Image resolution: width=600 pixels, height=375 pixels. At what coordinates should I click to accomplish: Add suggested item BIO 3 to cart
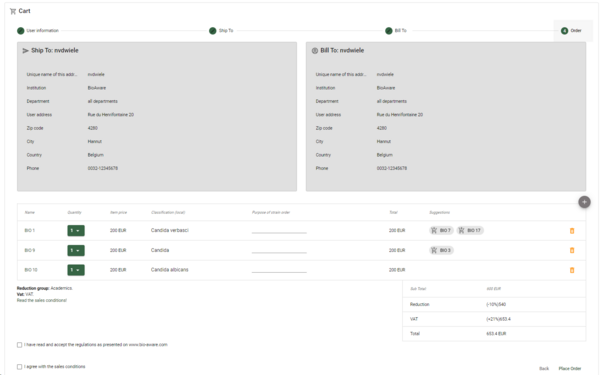coord(441,250)
